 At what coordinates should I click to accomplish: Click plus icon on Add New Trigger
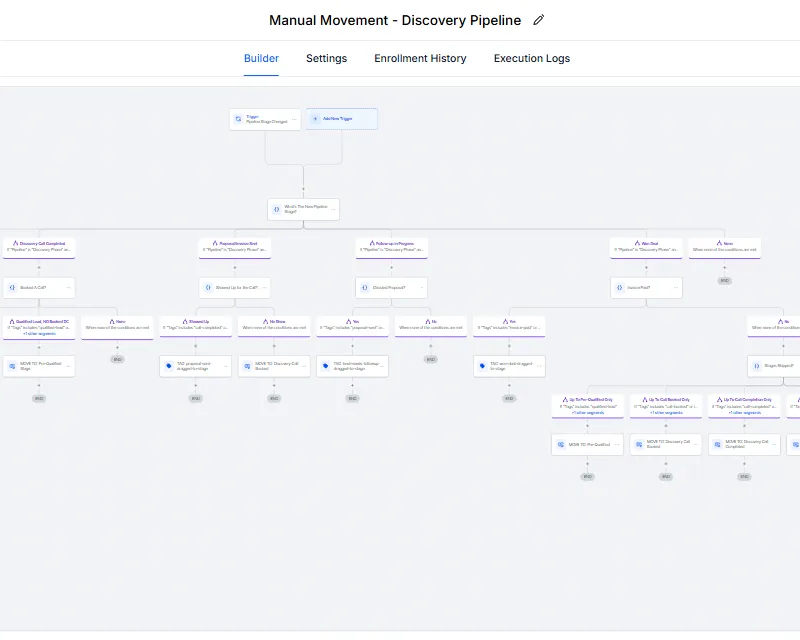click(315, 118)
